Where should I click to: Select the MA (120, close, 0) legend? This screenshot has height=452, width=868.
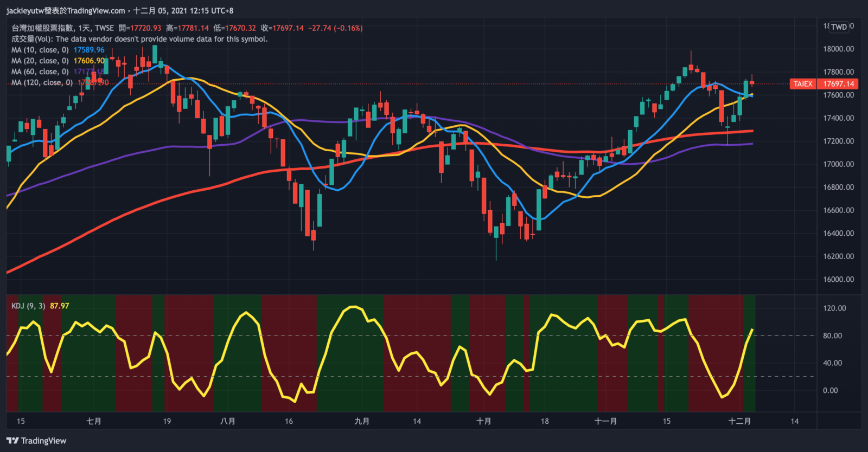[x=42, y=82]
